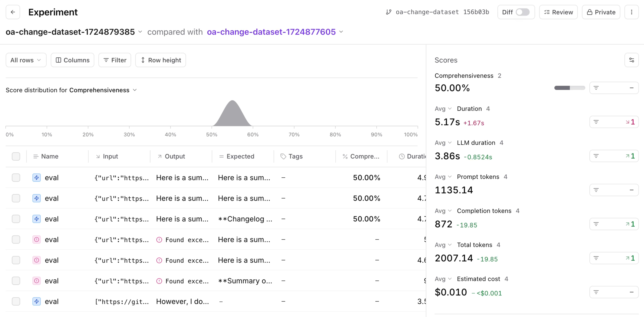Click the Comprehensiveness progress bar
The width and height of the screenshot is (644, 317).
point(569,88)
